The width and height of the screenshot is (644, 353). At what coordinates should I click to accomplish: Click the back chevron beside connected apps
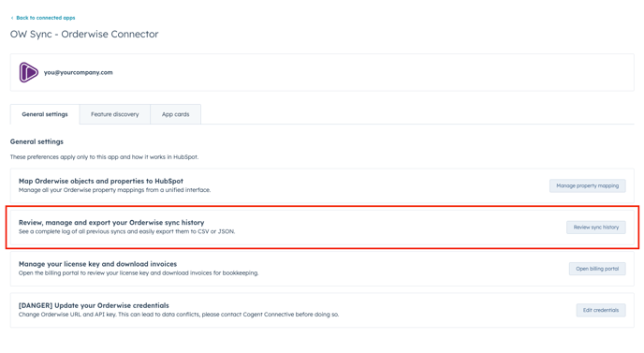point(12,18)
